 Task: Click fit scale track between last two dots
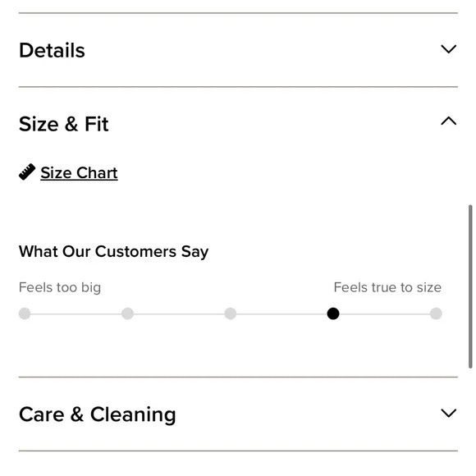pyautogui.click(x=385, y=314)
